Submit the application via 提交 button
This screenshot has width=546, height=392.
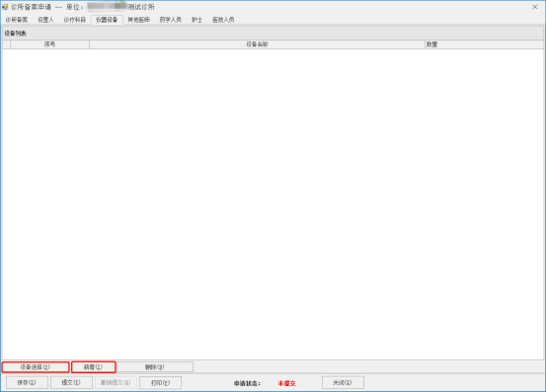pos(71,382)
